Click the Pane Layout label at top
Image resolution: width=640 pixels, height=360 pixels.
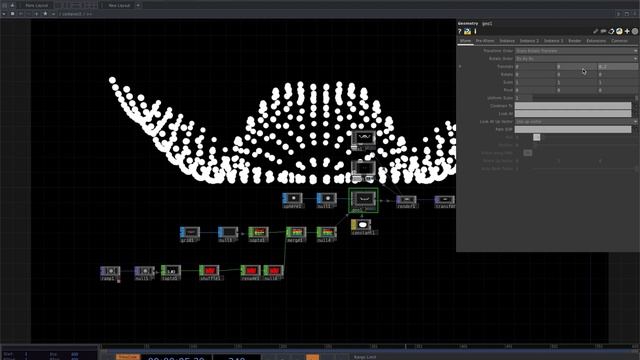[37, 5]
